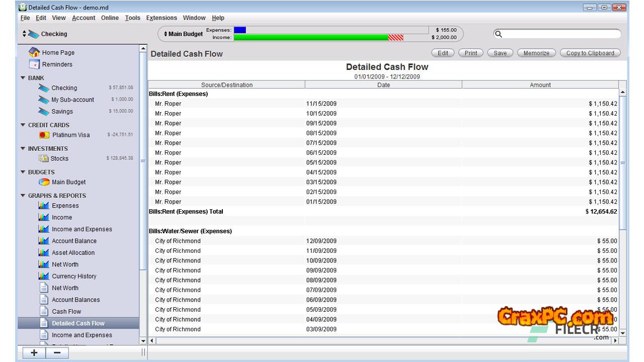Screen dimensions: 644x362
Task: Collapse the BANK section
Action: 23,78
